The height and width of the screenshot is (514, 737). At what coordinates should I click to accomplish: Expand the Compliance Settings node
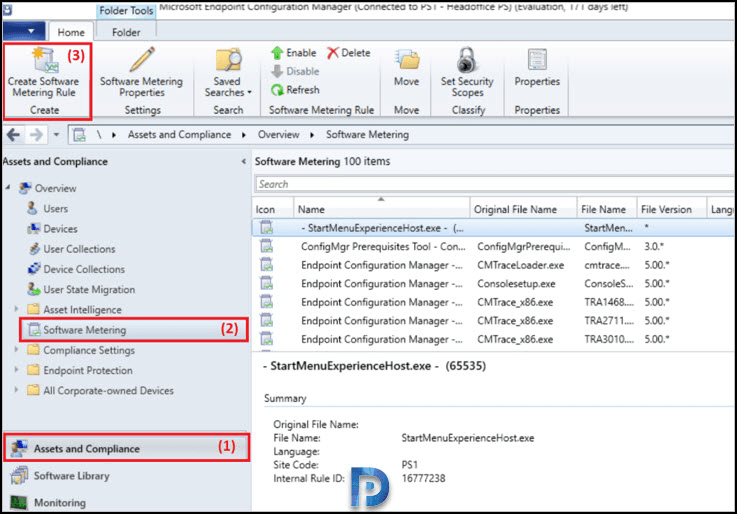pyautogui.click(x=16, y=350)
